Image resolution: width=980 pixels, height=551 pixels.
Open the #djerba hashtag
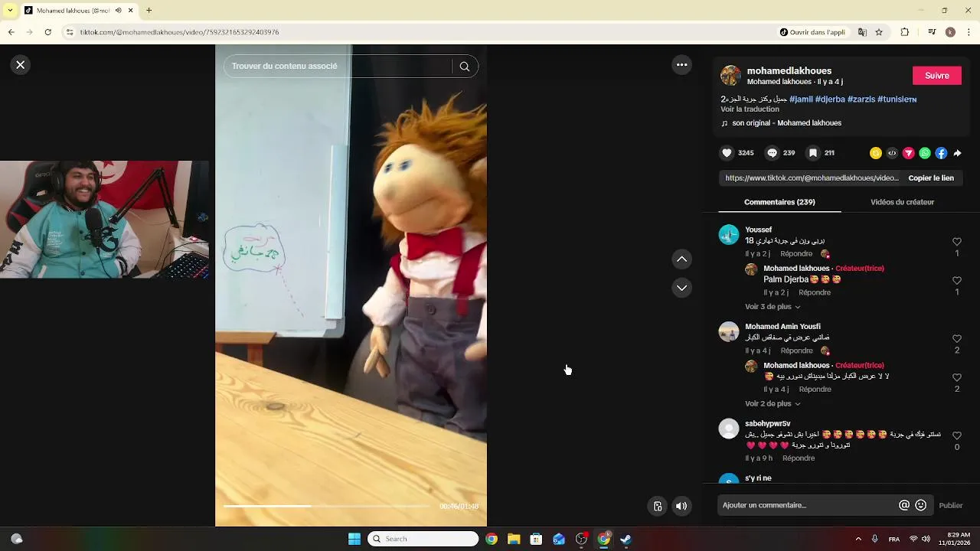tap(830, 99)
